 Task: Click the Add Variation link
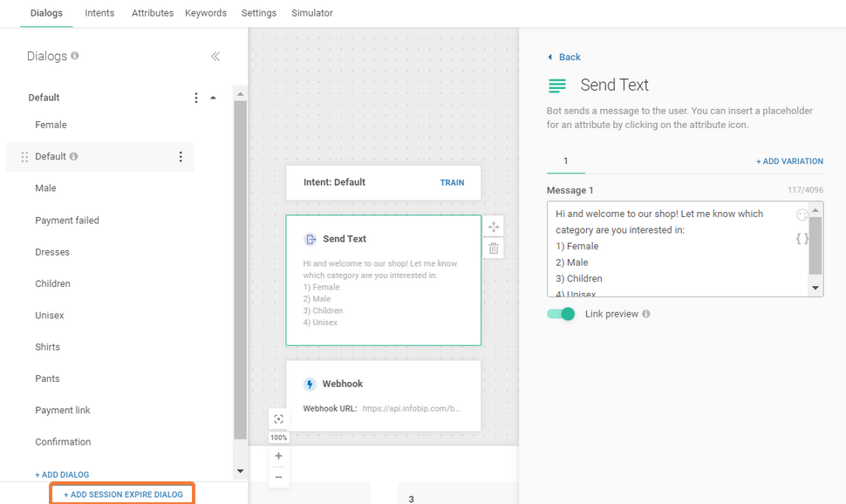click(x=789, y=161)
